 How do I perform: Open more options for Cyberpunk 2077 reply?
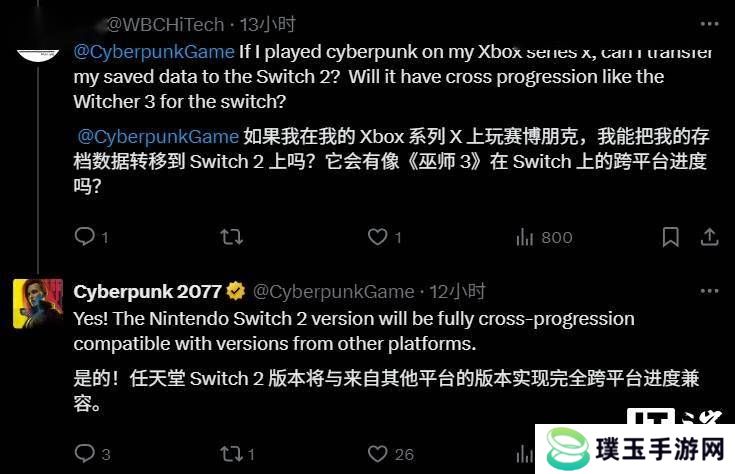pyautogui.click(x=709, y=291)
